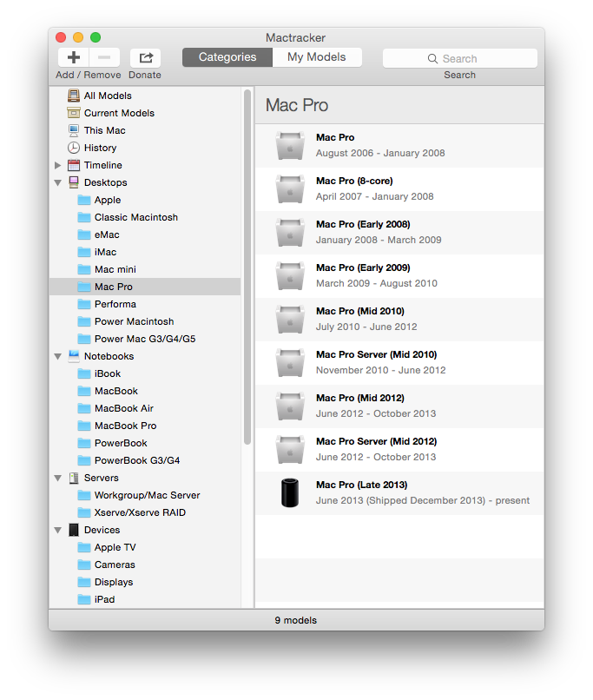The width and height of the screenshot is (593, 700).
Task: Select the Categories tab
Action: pos(227,57)
